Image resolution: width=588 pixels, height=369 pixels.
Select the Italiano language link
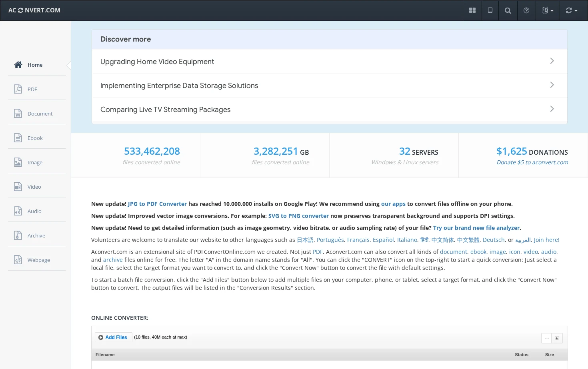(407, 240)
